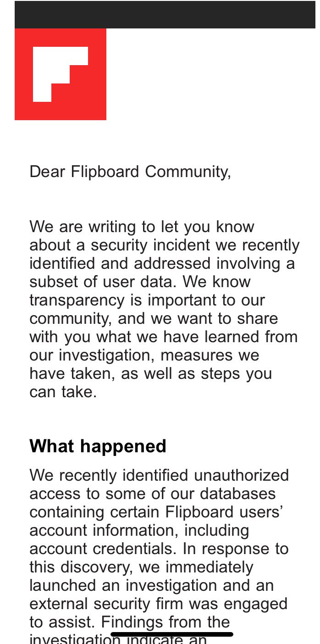
Task: Tap the text 'Findings from the'
Action: [x=166, y=622]
